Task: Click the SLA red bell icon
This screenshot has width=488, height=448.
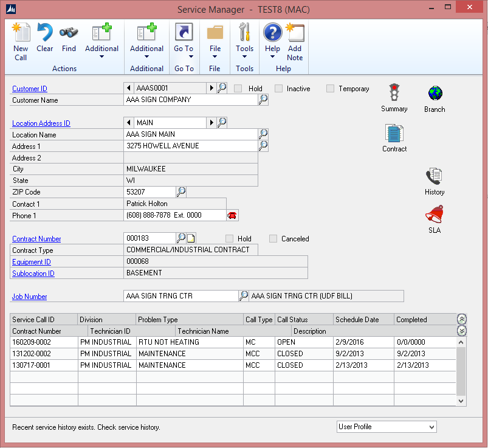Action: coord(435,215)
